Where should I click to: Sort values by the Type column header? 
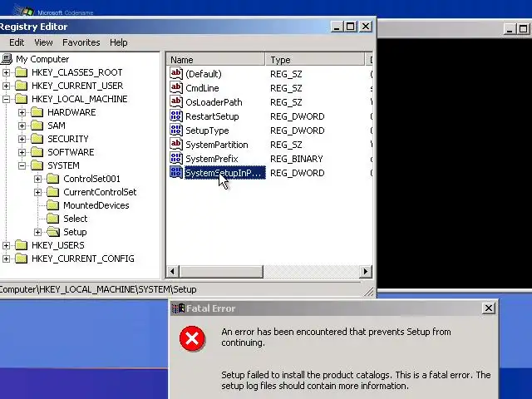click(315, 59)
